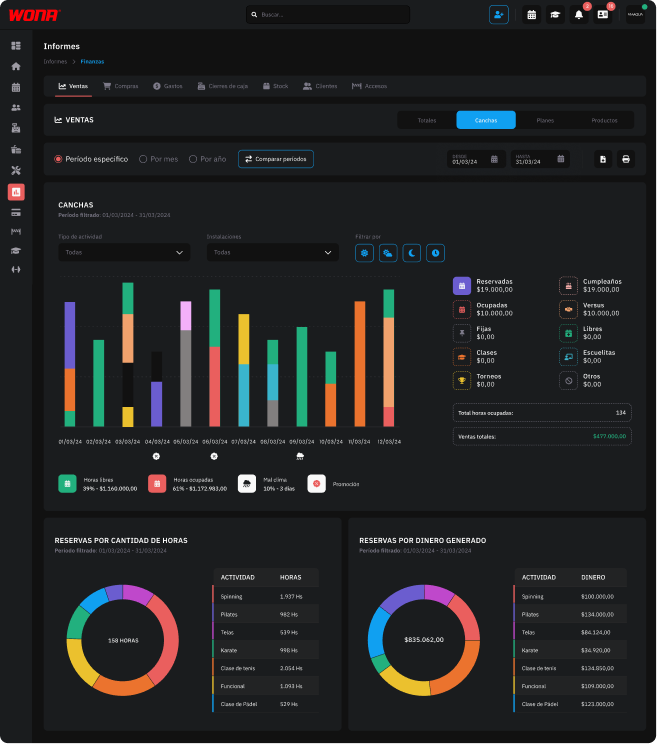This screenshot has width=657, height=744.
Task: Switch to Cierres de caja tab
Action: point(222,86)
